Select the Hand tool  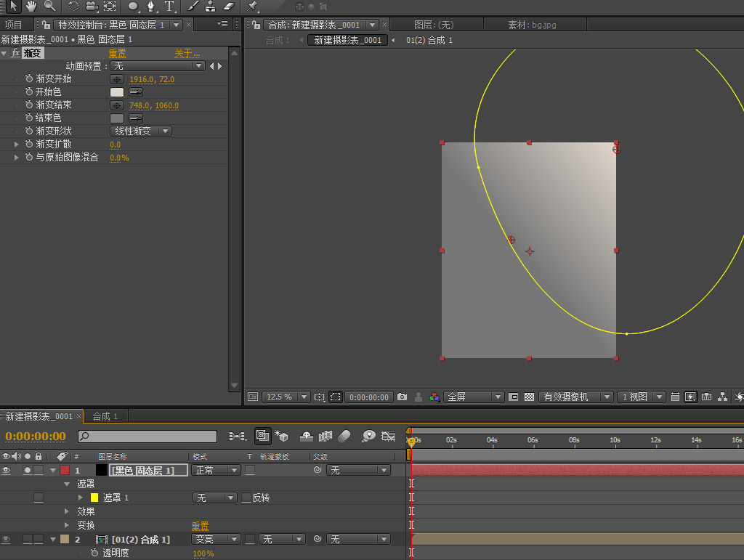coord(31,6)
